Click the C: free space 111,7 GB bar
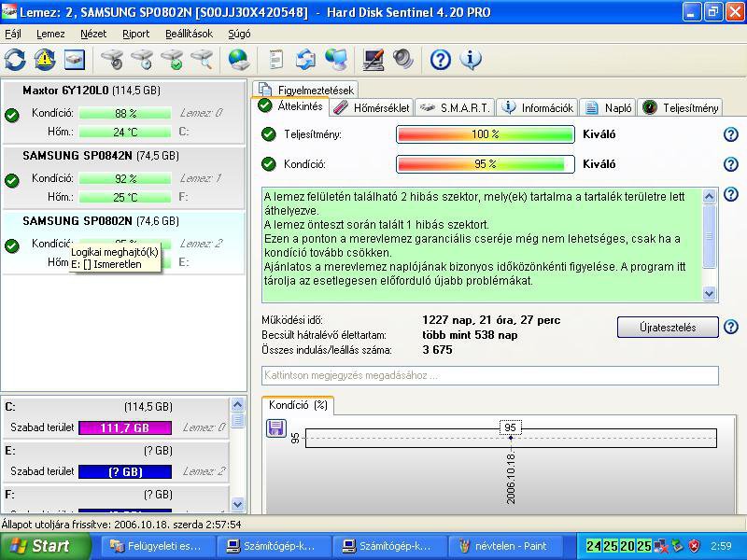 tap(125, 427)
